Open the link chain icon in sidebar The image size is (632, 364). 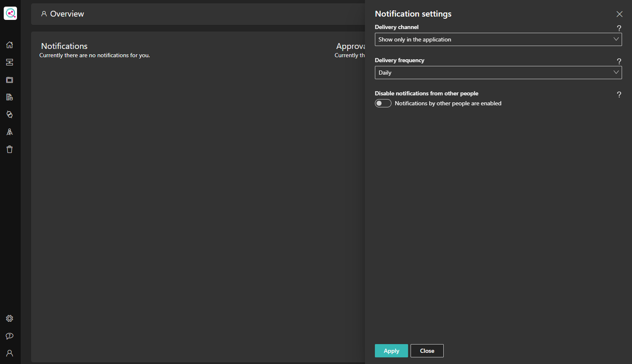[10, 114]
